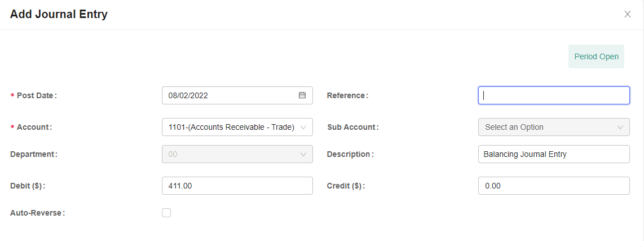Focus the Reference input field
644x241 pixels.
554,95
